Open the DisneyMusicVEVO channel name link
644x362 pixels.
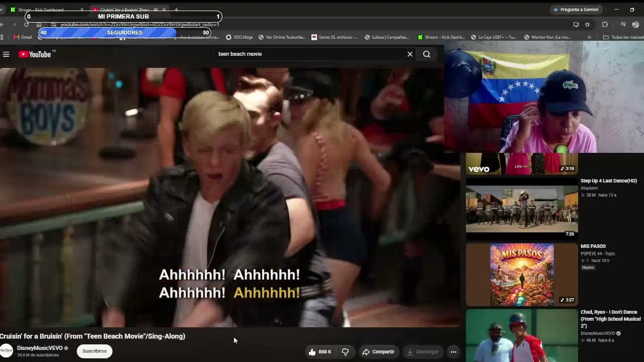(40, 348)
